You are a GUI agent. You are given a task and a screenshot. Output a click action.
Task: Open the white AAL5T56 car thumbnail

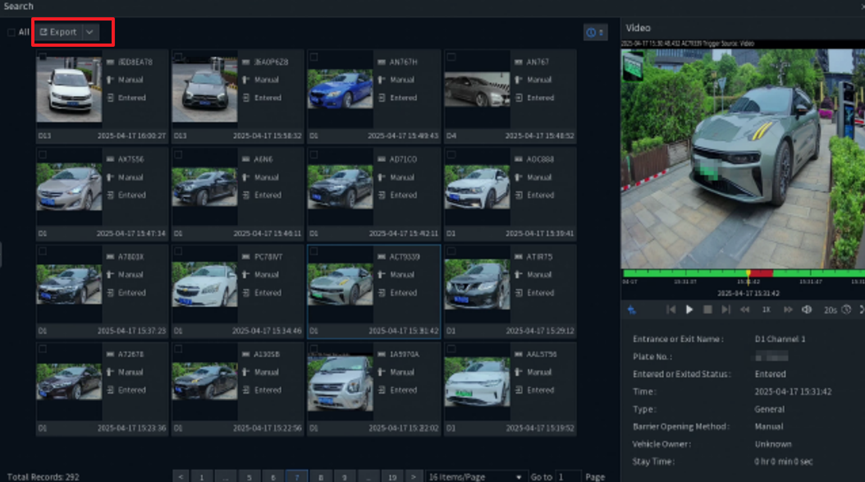click(477, 382)
